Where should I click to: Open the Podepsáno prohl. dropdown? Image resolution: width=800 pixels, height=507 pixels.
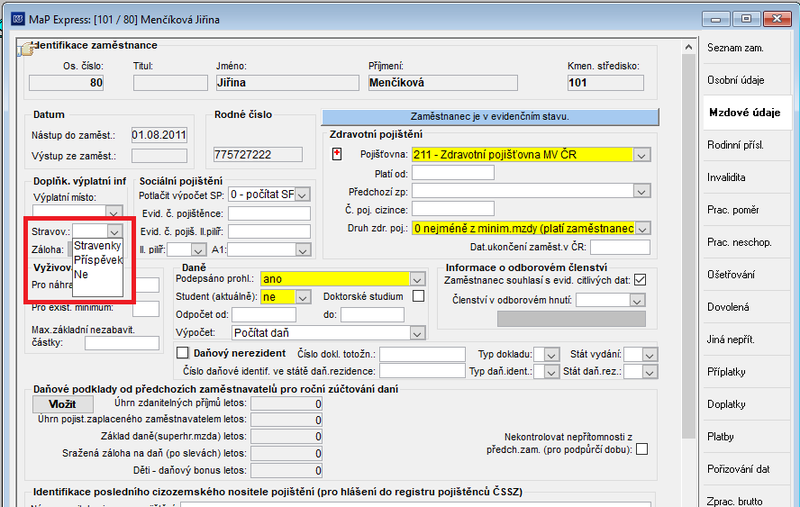pyautogui.click(x=417, y=280)
